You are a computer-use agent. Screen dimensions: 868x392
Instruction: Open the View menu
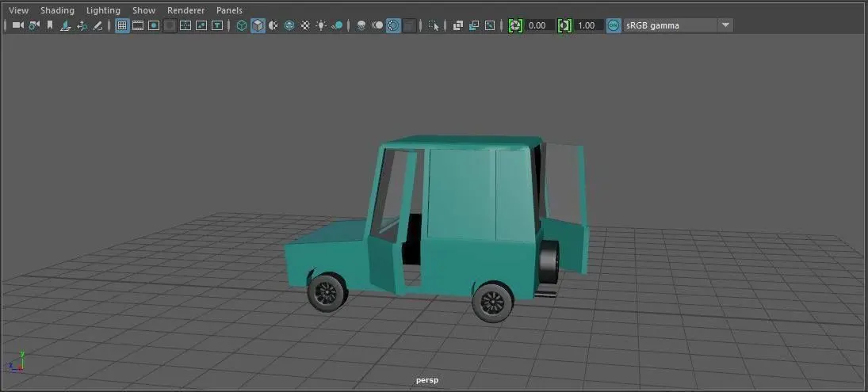18,10
